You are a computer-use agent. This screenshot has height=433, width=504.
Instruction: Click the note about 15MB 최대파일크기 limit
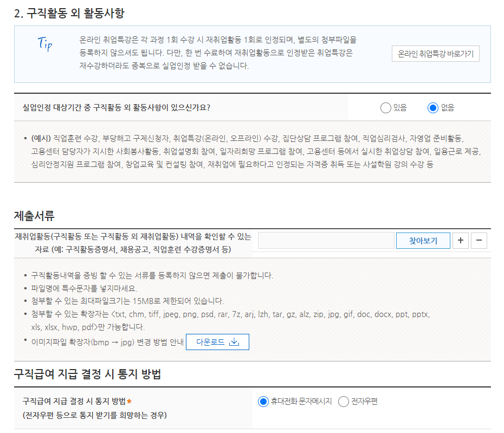click(x=127, y=301)
